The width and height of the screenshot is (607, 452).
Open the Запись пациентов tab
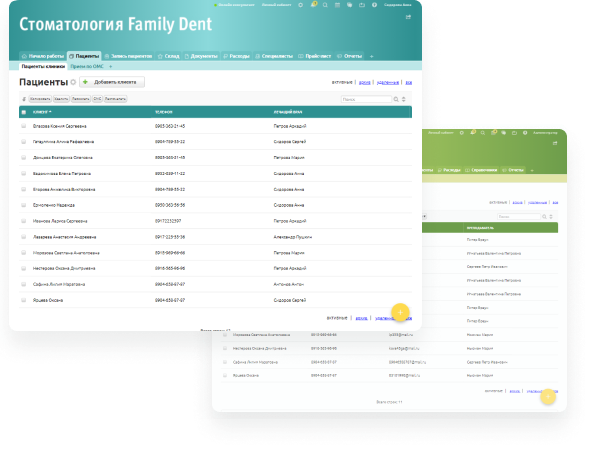click(x=128, y=56)
